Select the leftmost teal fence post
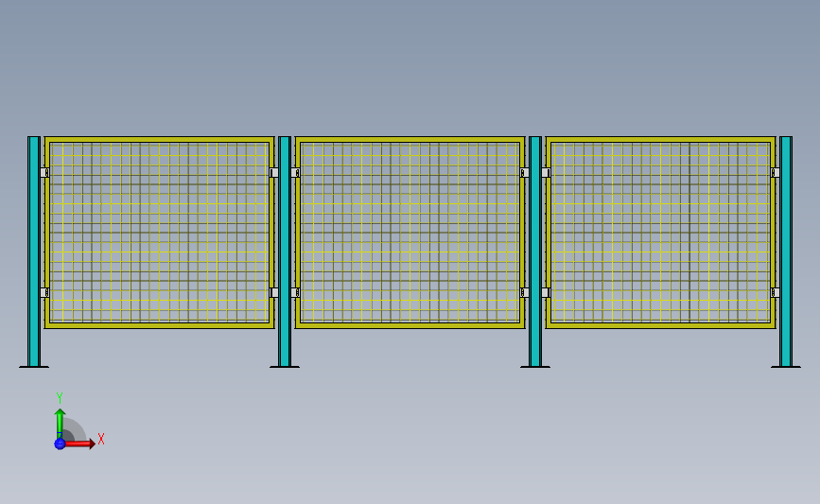The width and height of the screenshot is (820, 504). coord(34,251)
